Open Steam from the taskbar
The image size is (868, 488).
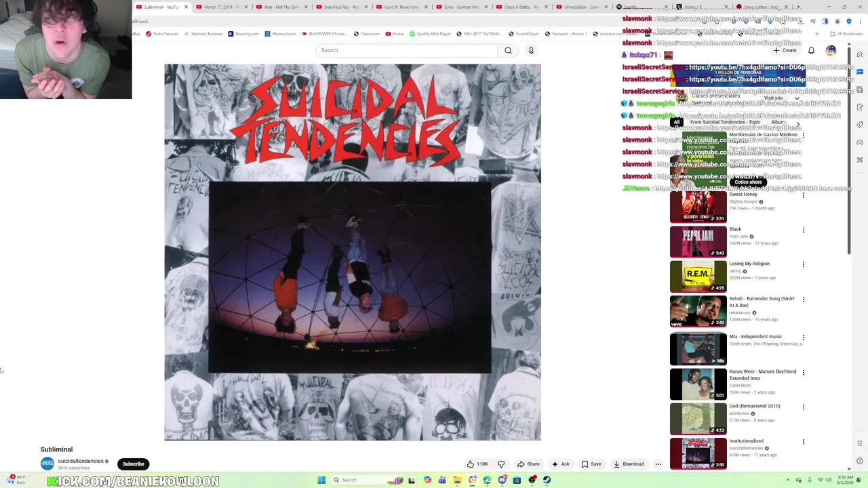coord(547,480)
